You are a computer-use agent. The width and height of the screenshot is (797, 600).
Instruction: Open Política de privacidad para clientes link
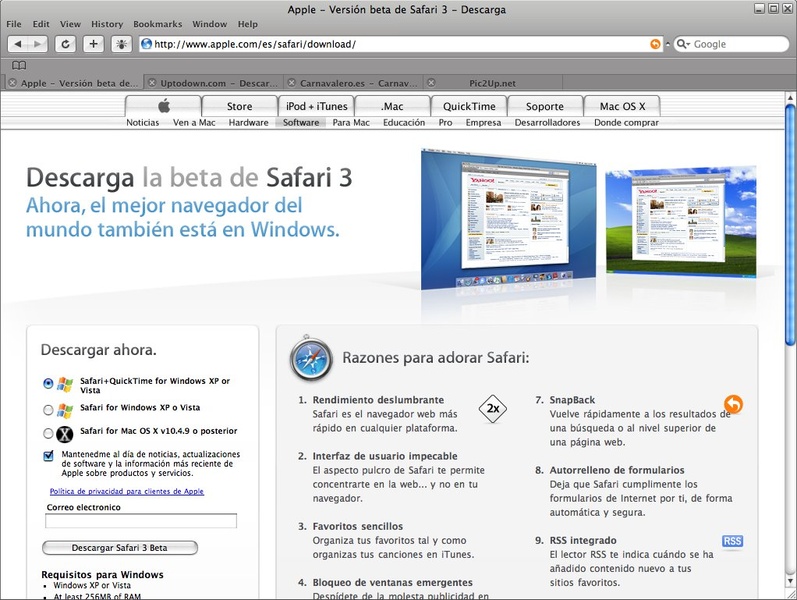(x=126, y=491)
